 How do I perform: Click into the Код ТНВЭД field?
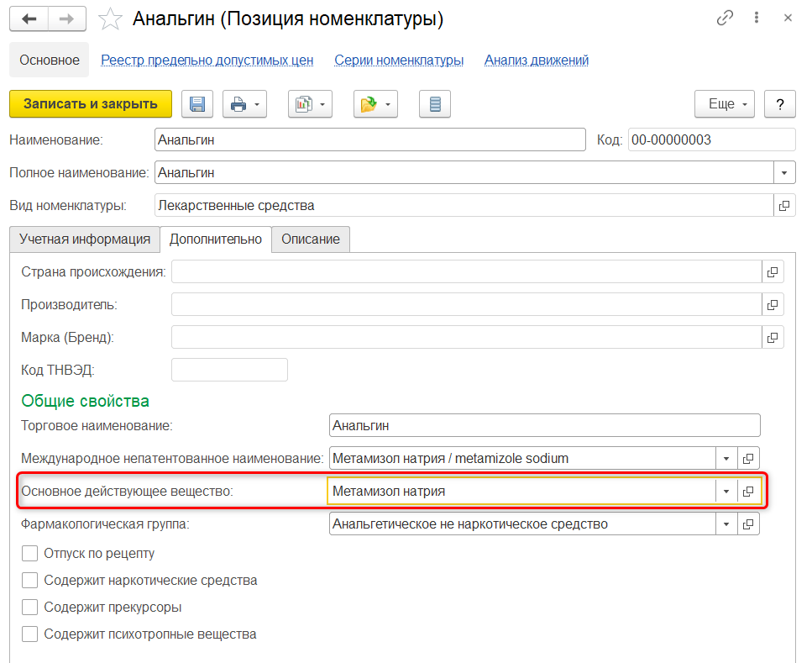coord(229,370)
